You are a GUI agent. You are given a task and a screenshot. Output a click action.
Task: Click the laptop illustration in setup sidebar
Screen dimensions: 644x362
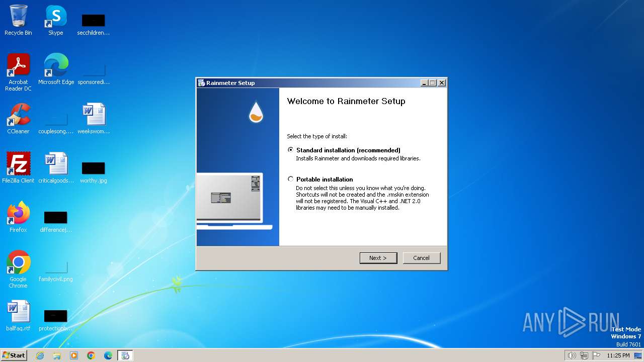[x=234, y=201]
